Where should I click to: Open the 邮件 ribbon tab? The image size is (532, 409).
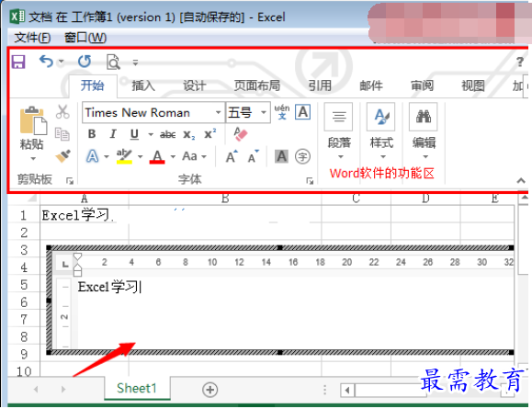tap(371, 85)
